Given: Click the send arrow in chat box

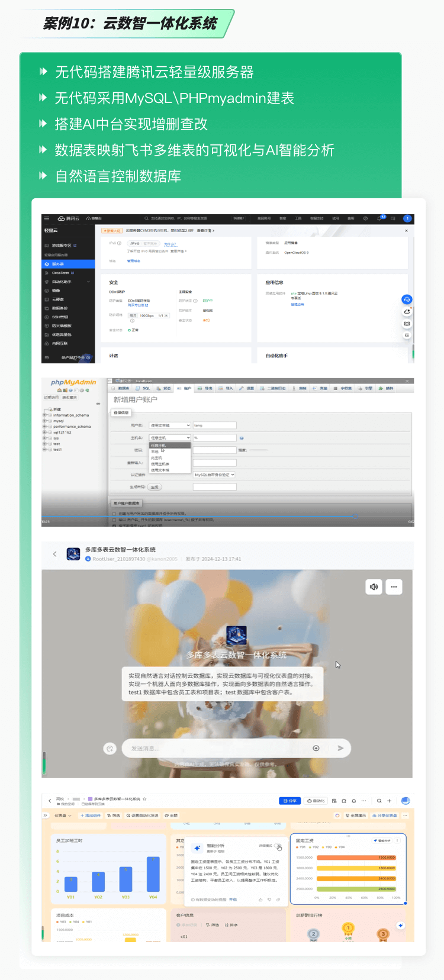Looking at the screenshot, I should tap(340, 748).
